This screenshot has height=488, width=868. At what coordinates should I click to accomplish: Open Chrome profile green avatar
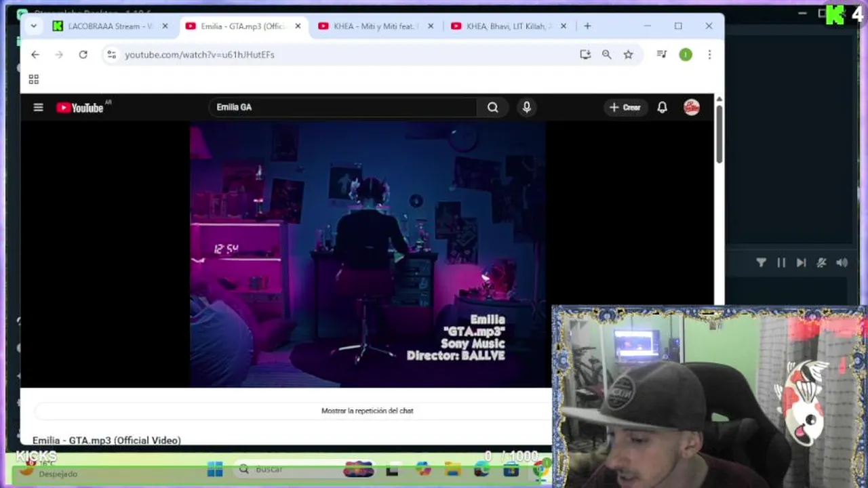686,54
